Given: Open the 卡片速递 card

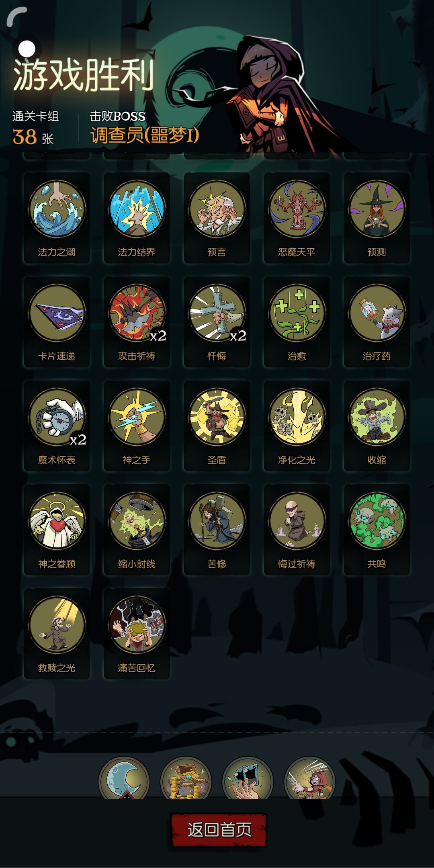Looking at the screenshot, I should pos(57,322).
